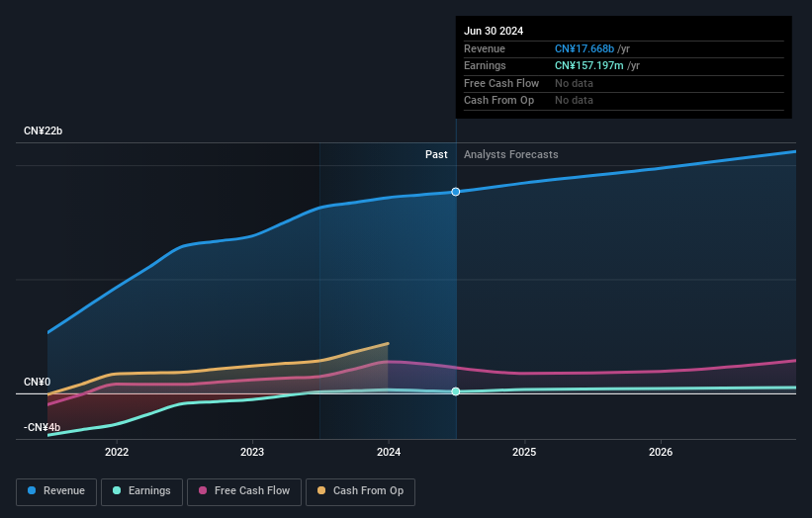Viewport: 812px width, 518px height.
Task: Click the Jun 30 2024 tooltip date
Action: click(x=494, y=31)
